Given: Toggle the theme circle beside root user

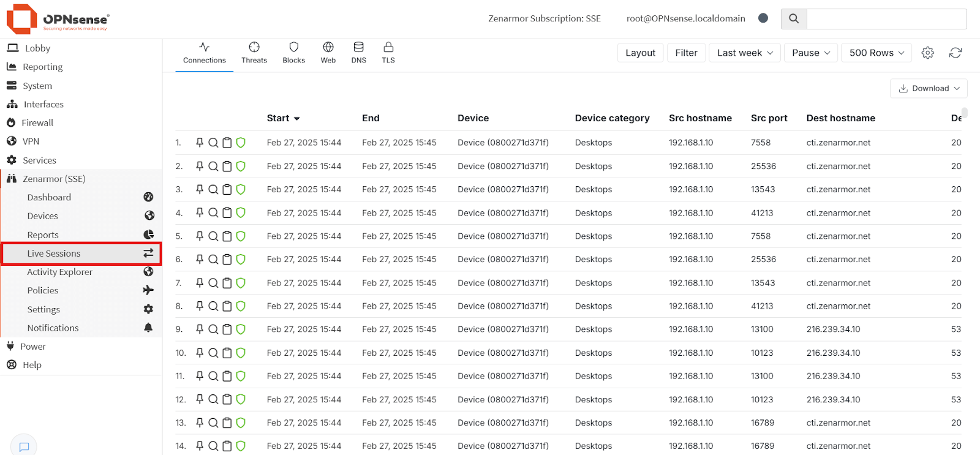Looking at the screenshot, I should (763, 18).
